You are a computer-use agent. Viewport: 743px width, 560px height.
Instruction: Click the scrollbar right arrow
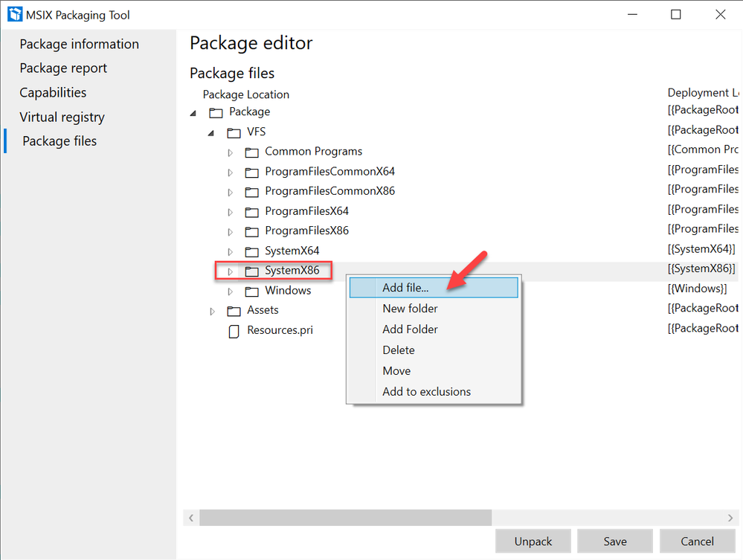click(x=730, y=518)
